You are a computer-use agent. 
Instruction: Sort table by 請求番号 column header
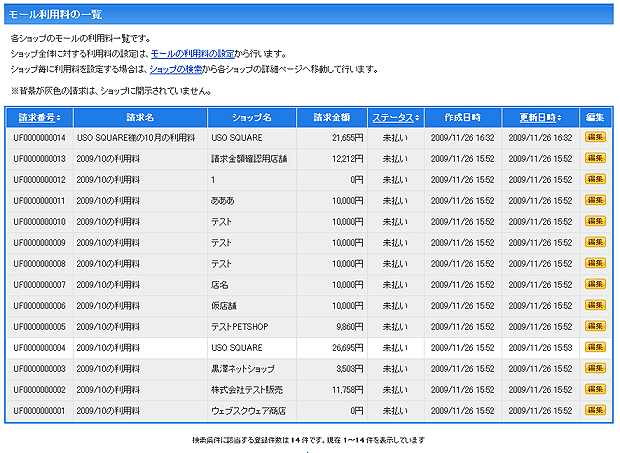point(37,117)
